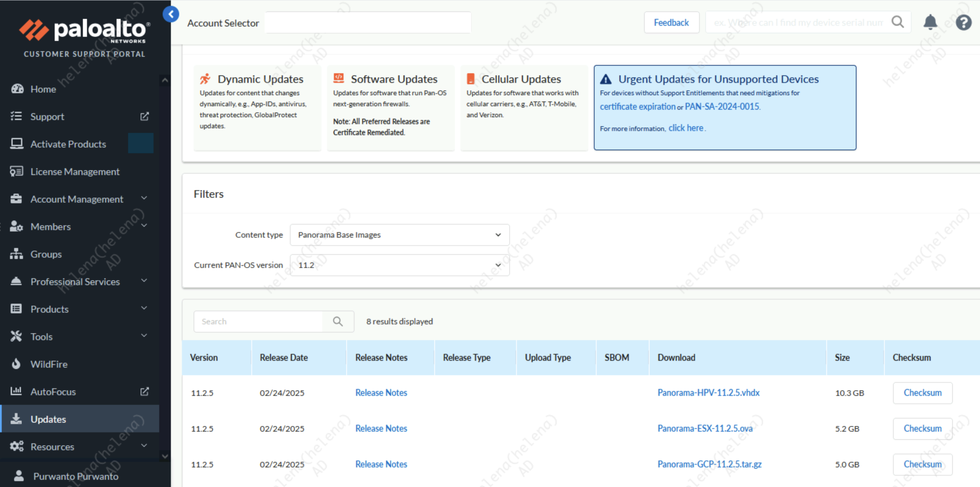Download Panorama-ESX-11.2.5.ova file
Image resolution: width=980 pixels, height=487 pixels.
tap(705, 429)
